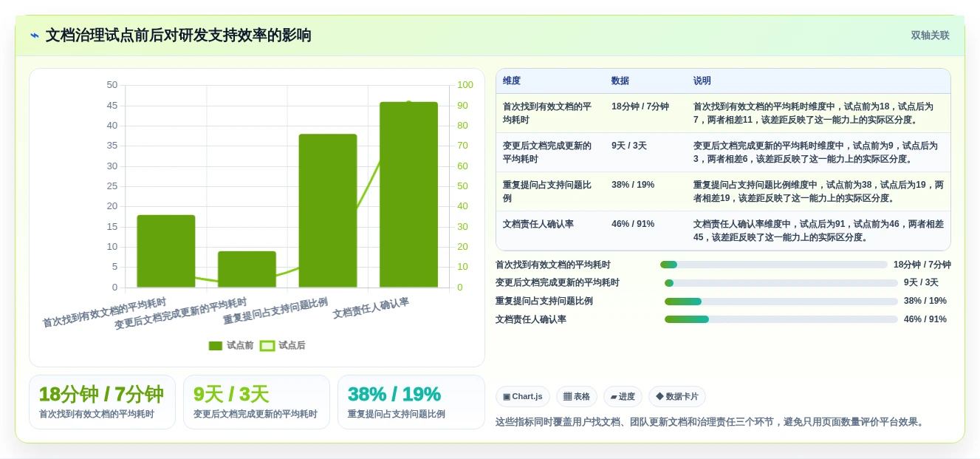Screen dimensions: 980x459
Task: Click progress bar for 变更后文档完成更新的平均耗时
Action: 781,283
